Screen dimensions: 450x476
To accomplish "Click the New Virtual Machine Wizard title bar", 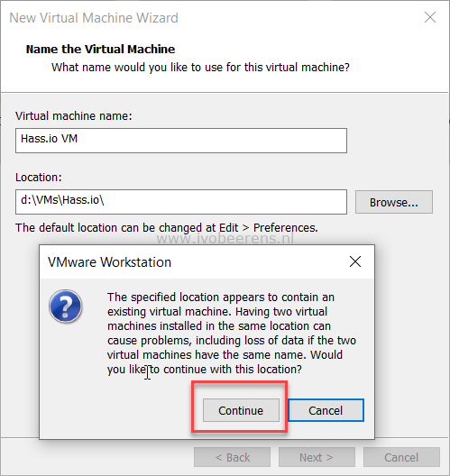I will (x=213, y=18).
